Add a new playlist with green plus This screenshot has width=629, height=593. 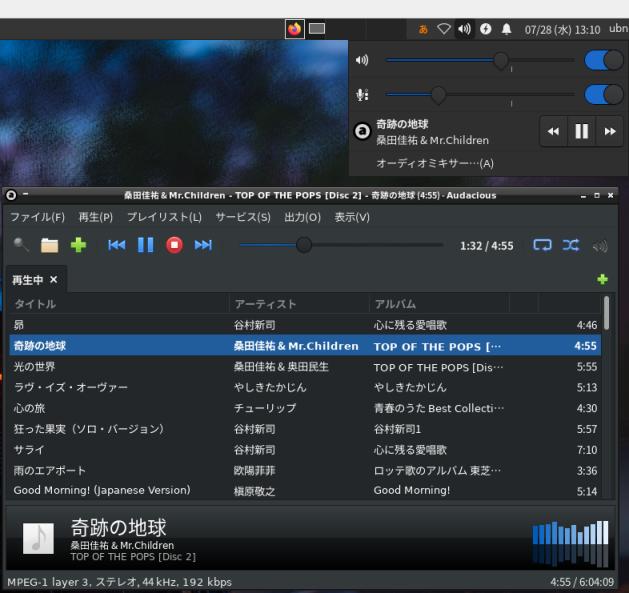(x=602, y=279)
